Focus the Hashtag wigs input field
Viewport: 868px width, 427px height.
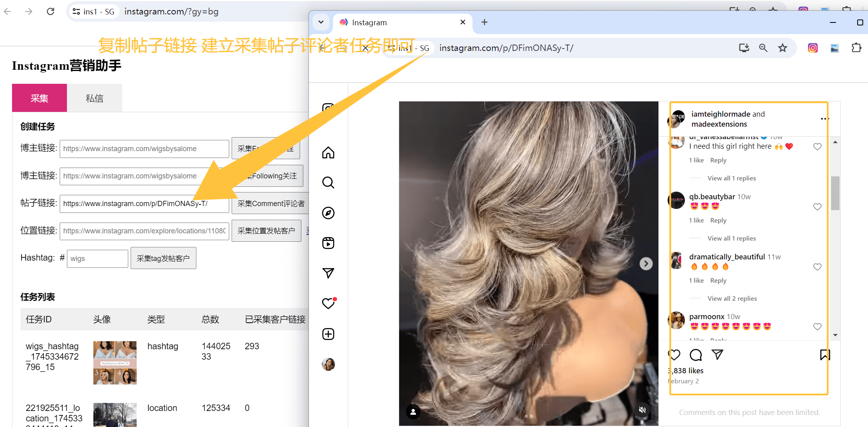(97, 259)
